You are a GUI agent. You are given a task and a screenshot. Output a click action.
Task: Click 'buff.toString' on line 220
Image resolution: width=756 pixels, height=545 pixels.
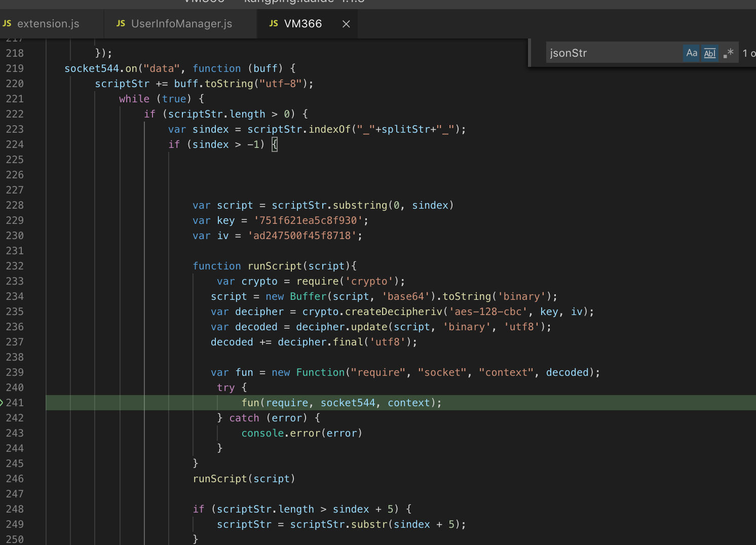213,84
